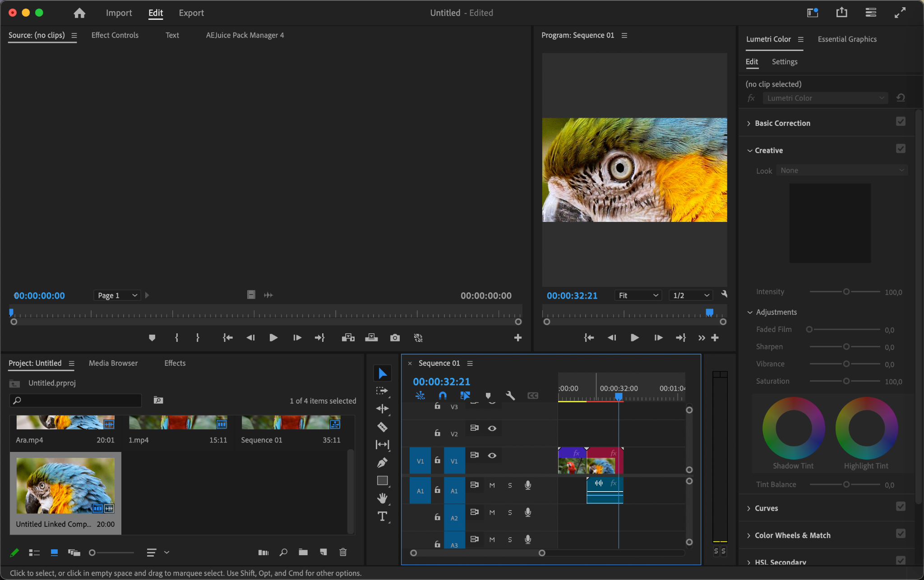Image resolution: width=924 pixels, height=580 pixels.
Task: Click the Ripple Edit tool
Action: click(x=382, y=409)
